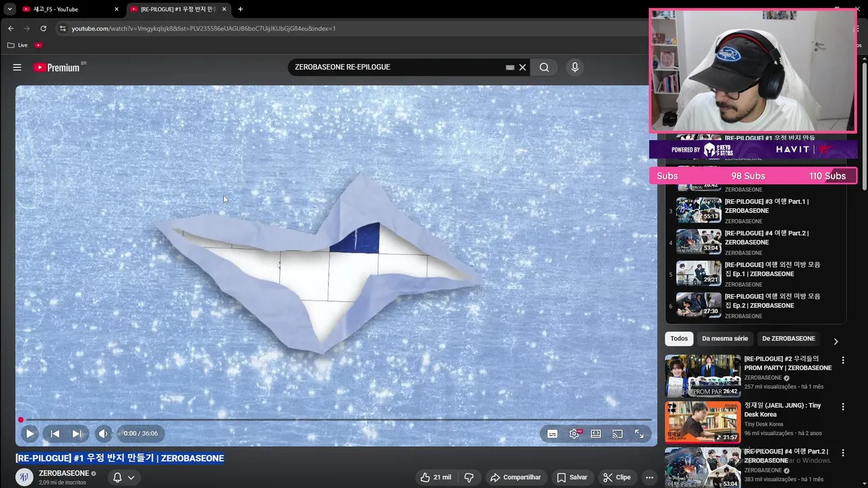
Task: Click the video progress bar
Action: click(x=336, y=420)
